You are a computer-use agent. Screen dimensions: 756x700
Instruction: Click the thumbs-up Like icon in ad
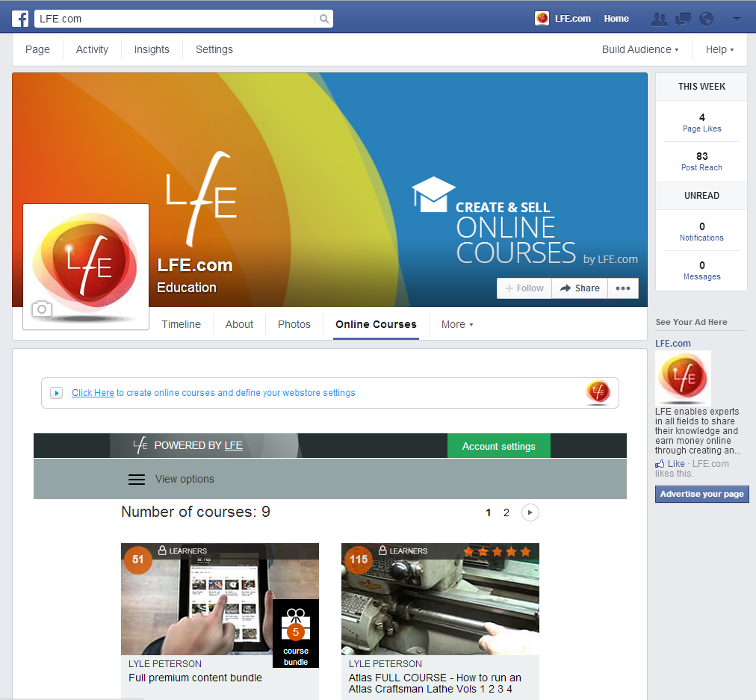tap(660, 464)
